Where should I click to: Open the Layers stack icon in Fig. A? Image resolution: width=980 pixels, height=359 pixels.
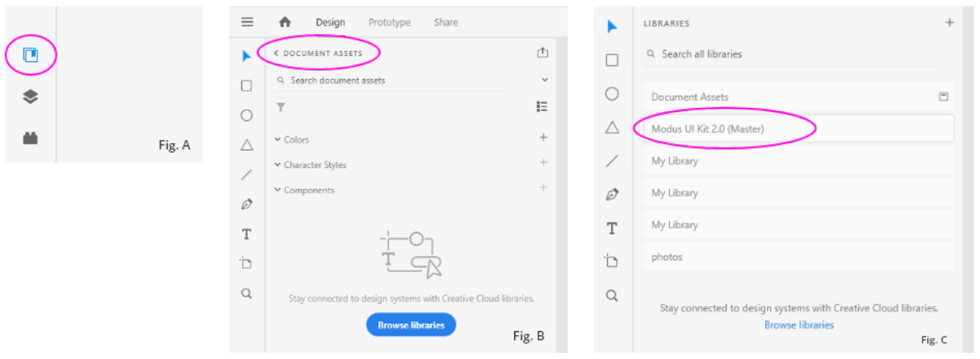[30, 97]
